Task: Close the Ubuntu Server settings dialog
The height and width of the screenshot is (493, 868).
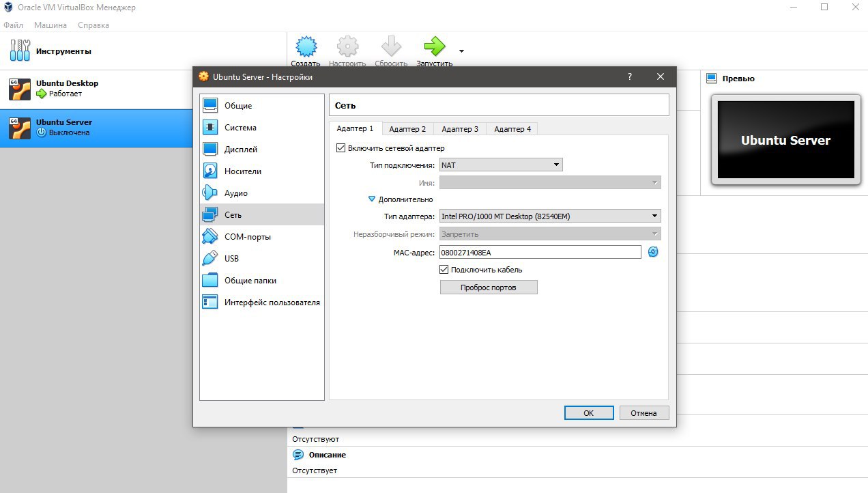Action: (660, 77)
